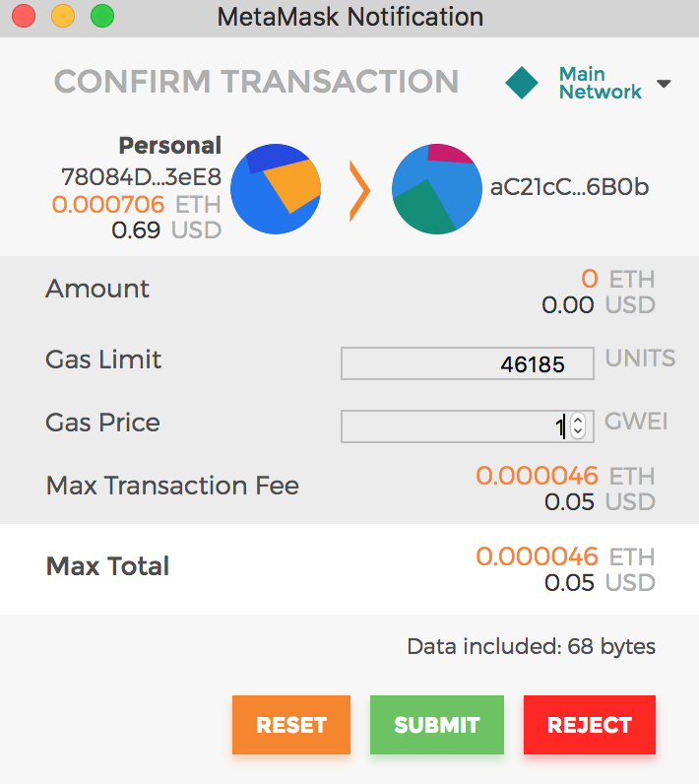Click the sender address 78084D...3eE8
Screen dimensions: 699x784
141,176
